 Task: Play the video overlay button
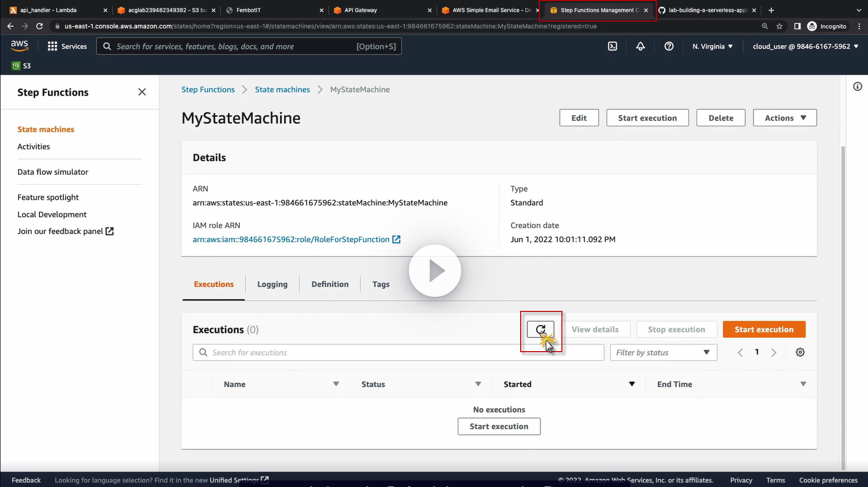pos(435,271)
